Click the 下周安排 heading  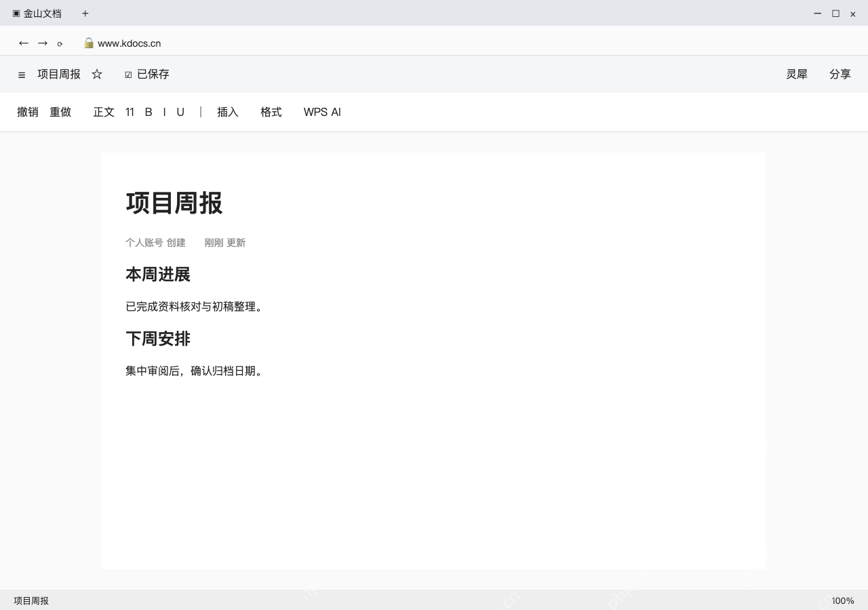[x=158, y=338]
